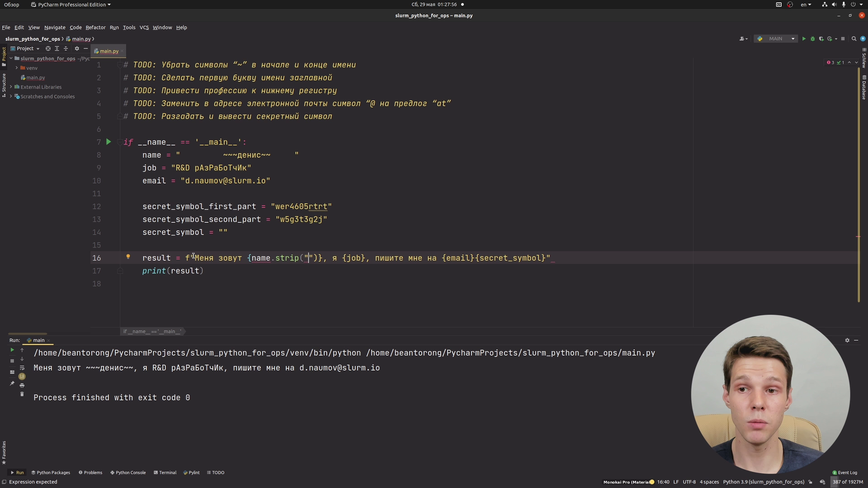This screenshot has height=488, width=868.
Task: Start debugging with the green bug icon
Action: coord(812,39)
